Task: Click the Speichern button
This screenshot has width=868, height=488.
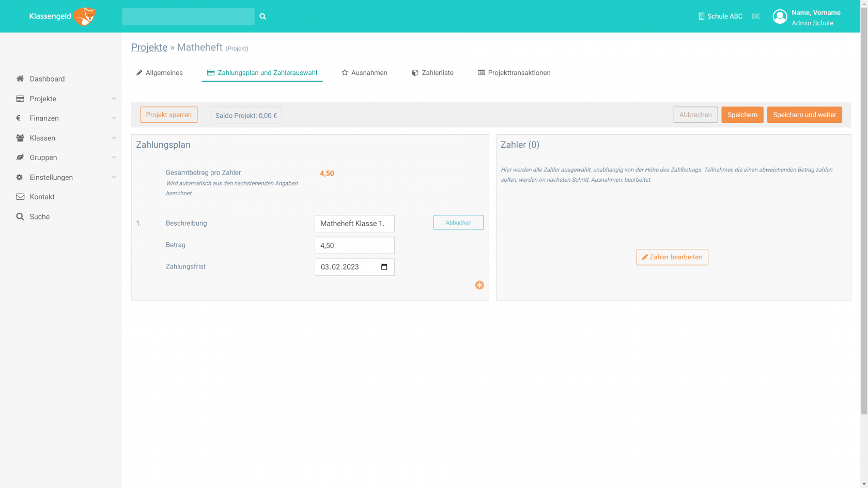Action: click(x=742, y=115)
